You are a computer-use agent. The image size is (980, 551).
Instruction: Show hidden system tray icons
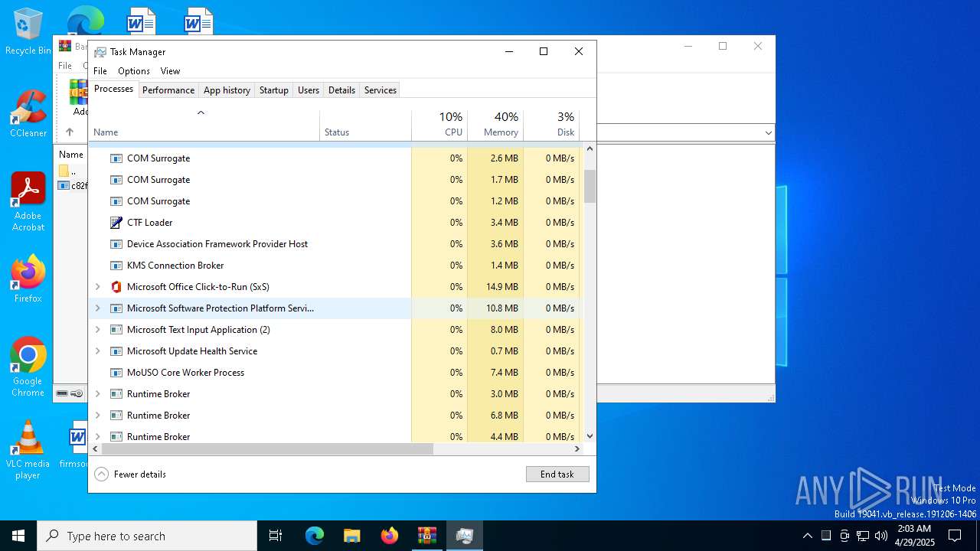pos(807,536)
